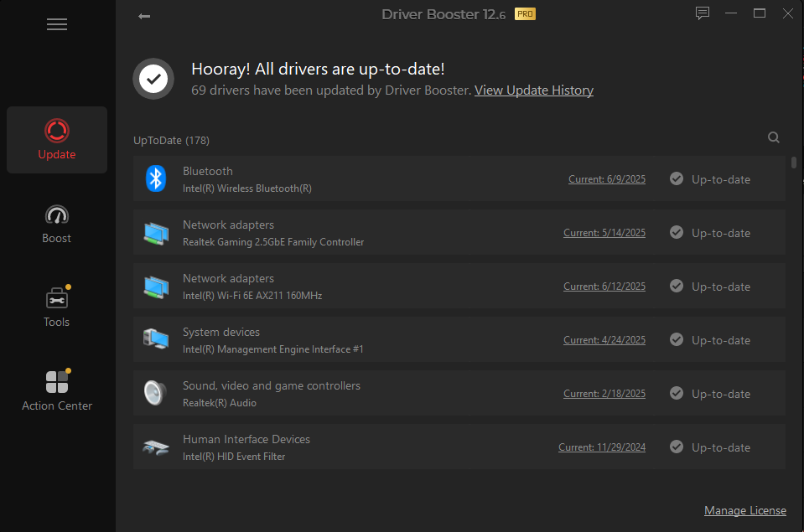Click the HID Event Filter keyboard icon
804x532 pixels.
coord(156,447)
